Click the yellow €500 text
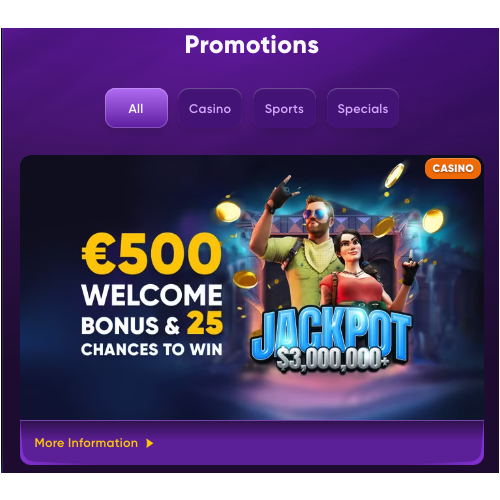This screenshot has width=500, height=500. coord(152,253)
